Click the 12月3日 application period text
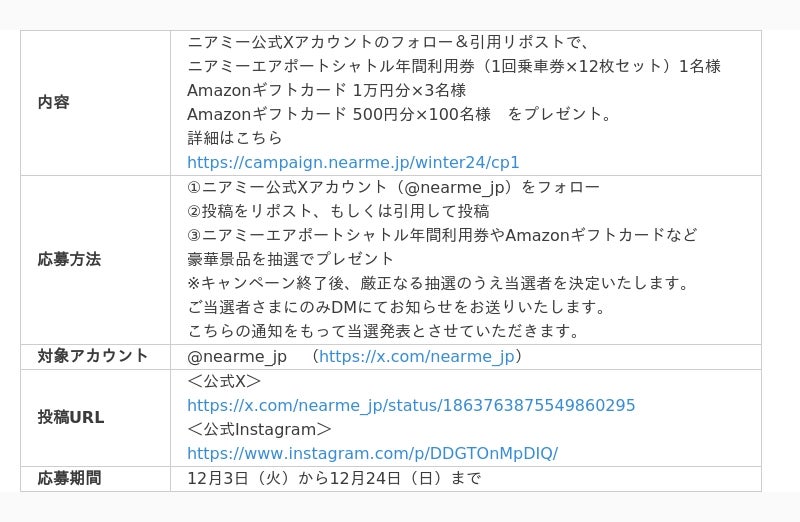This screenshot has height=522, width=800. point(334,478)
